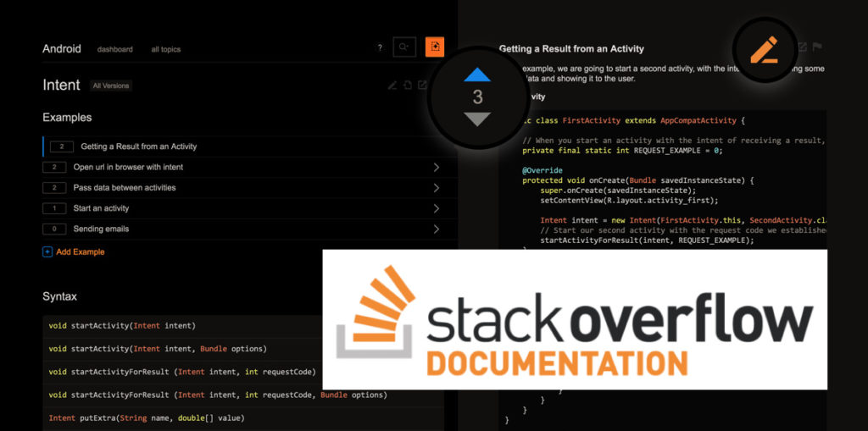Image resolution: width=868 pixels, height=431 pixels.
Task: Open the All Versions selector
Action: (x=111, y=86)
